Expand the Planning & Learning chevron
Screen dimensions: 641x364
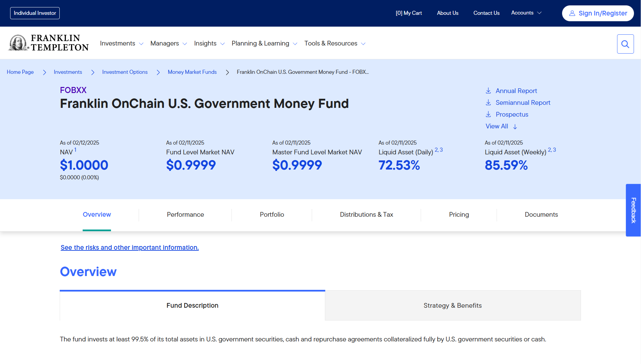click(x=295, y=44)
